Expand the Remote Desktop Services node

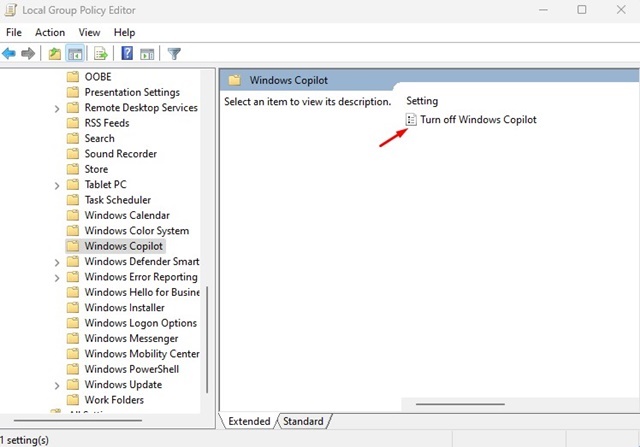pos(57,108)
